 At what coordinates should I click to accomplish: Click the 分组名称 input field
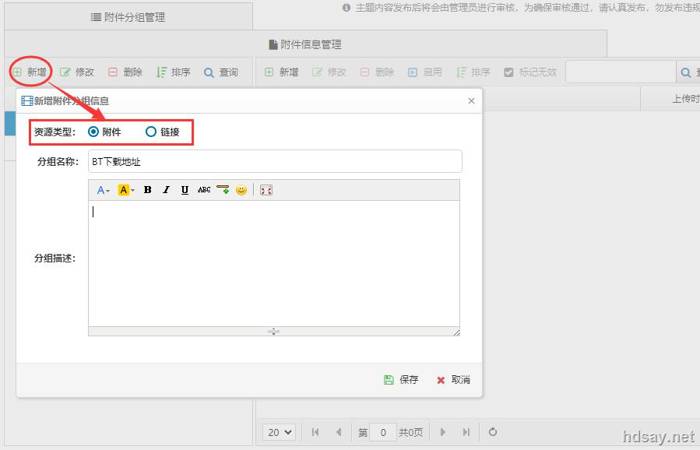coord(275,162)
